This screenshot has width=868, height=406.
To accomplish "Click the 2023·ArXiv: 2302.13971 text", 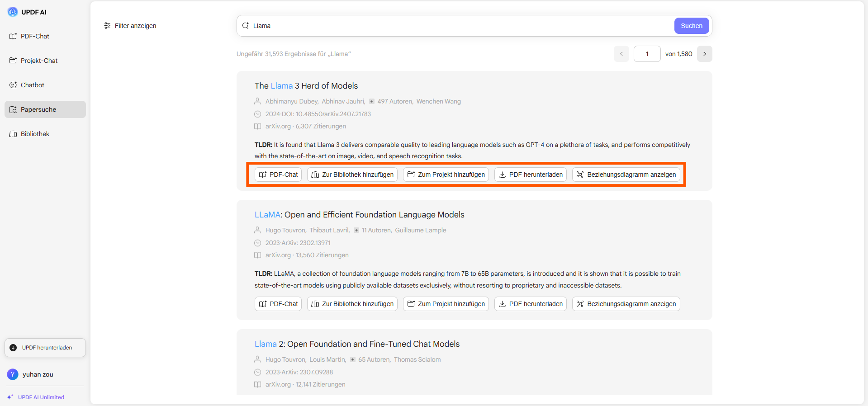I will point(298,243).
